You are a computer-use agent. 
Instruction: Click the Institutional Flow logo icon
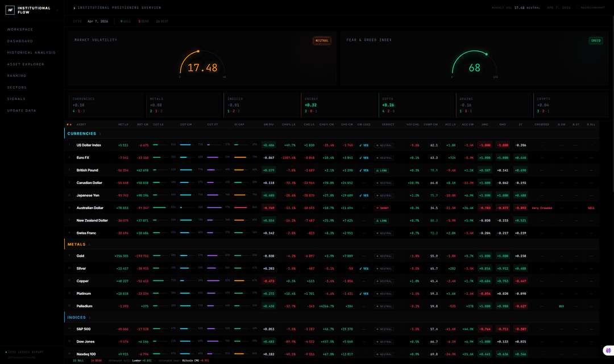pyautogui.click(x=10, y=10)
